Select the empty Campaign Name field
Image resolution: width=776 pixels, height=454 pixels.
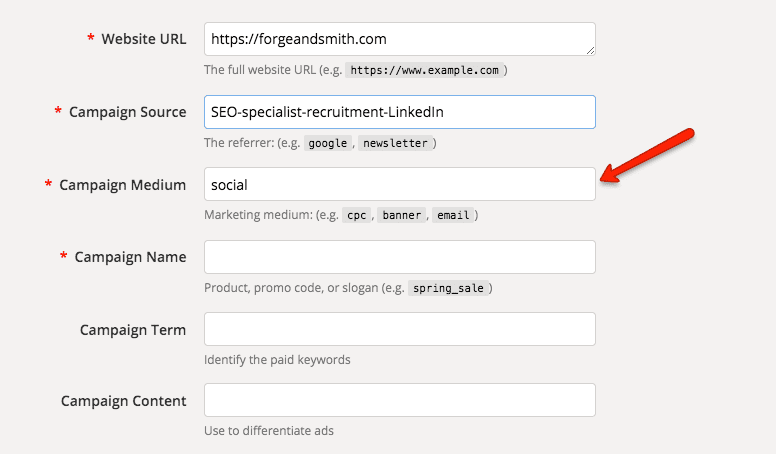(399, 257)
